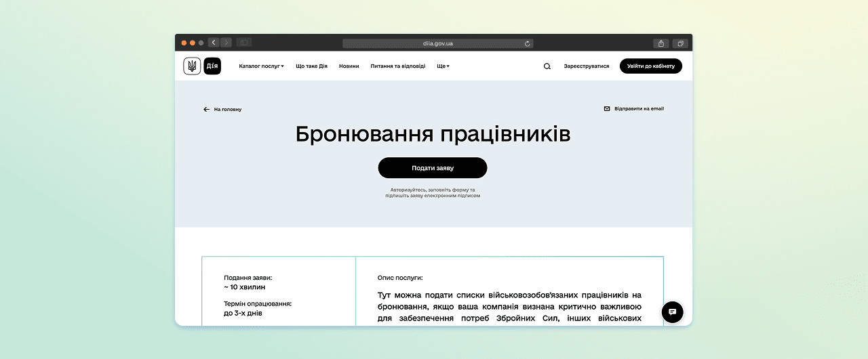This screenshot has width=868, height=359.
Task: Click the Зареєструватися link
Action: [587, 66]
